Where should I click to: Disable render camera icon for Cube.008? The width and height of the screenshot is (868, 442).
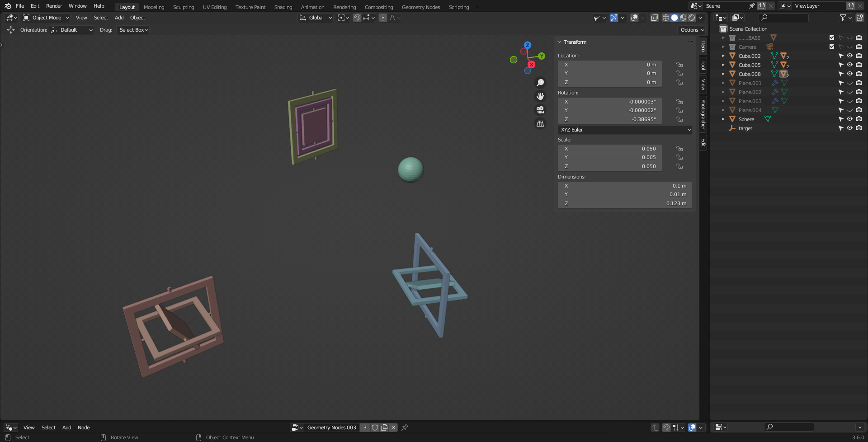coord(859,74)
